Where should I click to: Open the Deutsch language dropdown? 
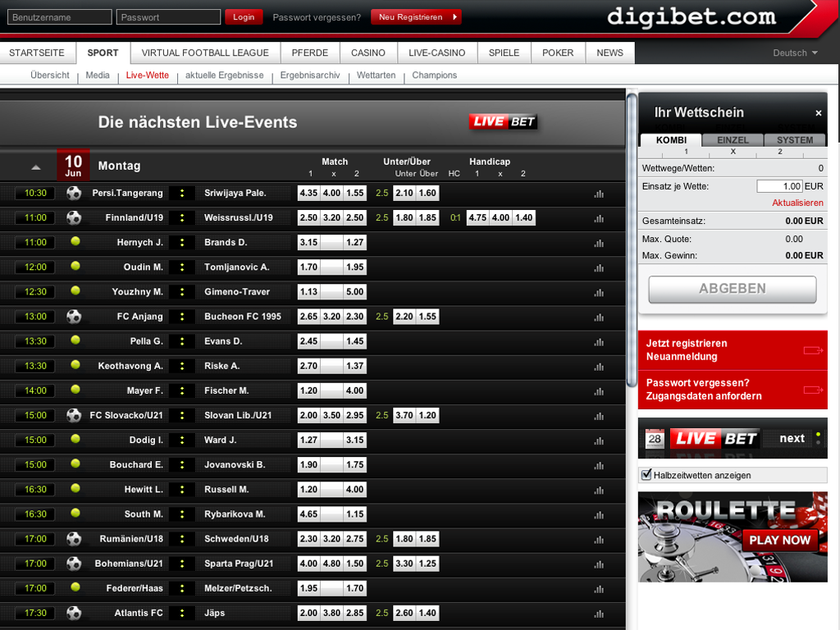point(795,53)
